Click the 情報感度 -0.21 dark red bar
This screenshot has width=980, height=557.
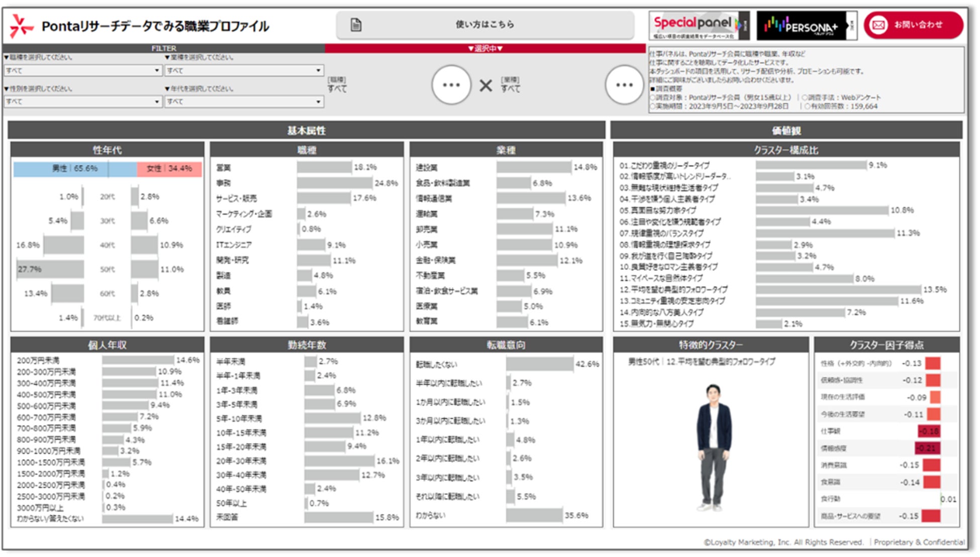[927, 448]
